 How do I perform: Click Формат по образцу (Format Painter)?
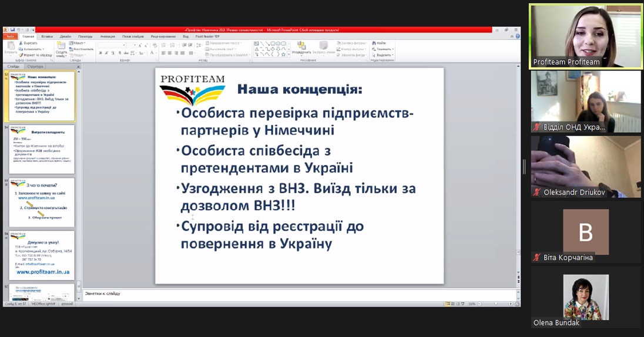tap(35, 55)
